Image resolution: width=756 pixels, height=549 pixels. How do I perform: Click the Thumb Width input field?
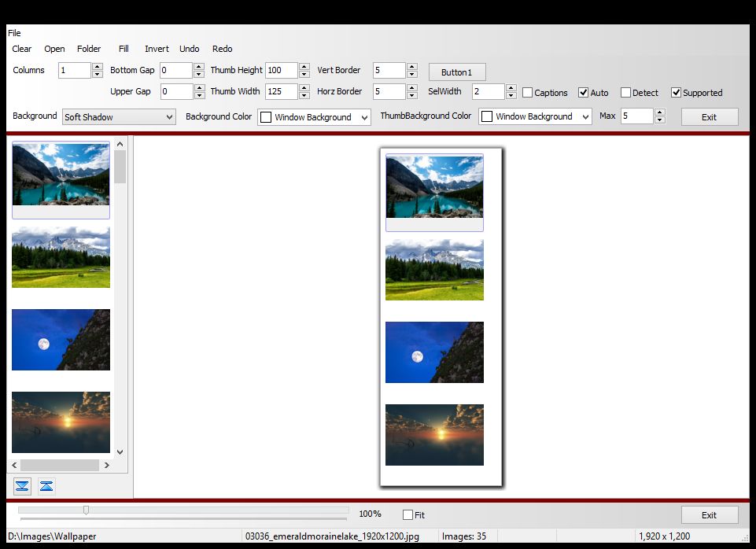(x=282, y=91)
